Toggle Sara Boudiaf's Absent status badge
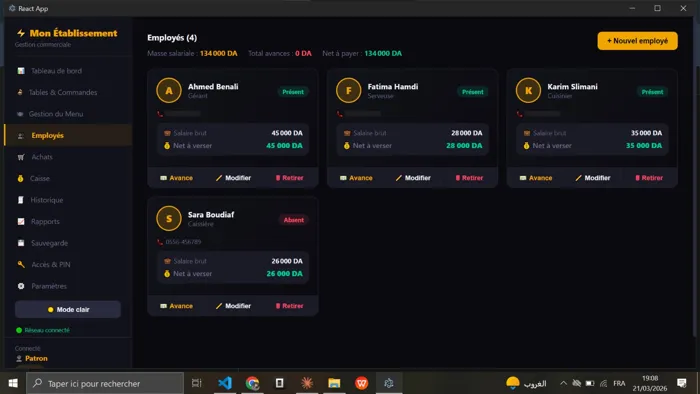The width and height of the screenshot is (700, 394). [x=293, y=220]
